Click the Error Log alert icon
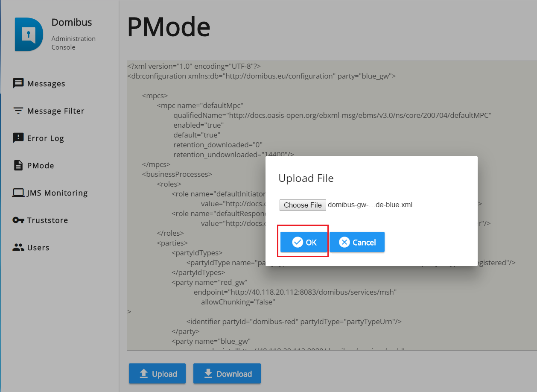 click(18, 138)
